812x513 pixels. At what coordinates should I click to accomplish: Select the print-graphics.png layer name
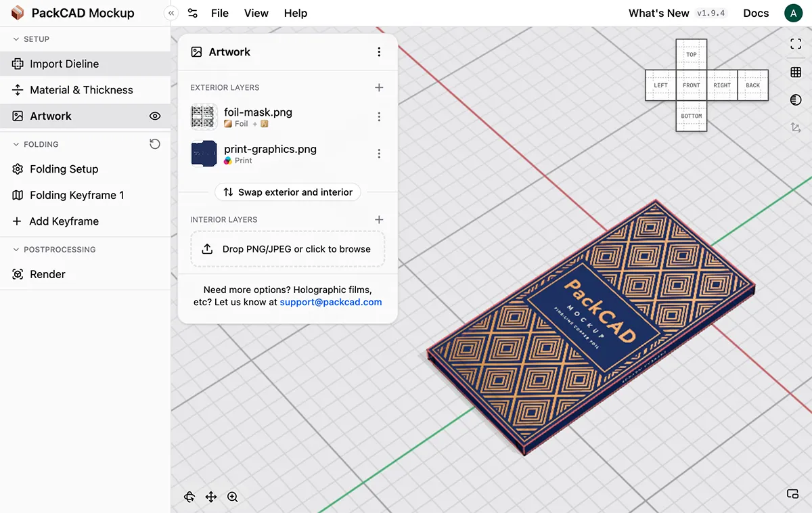270,149
